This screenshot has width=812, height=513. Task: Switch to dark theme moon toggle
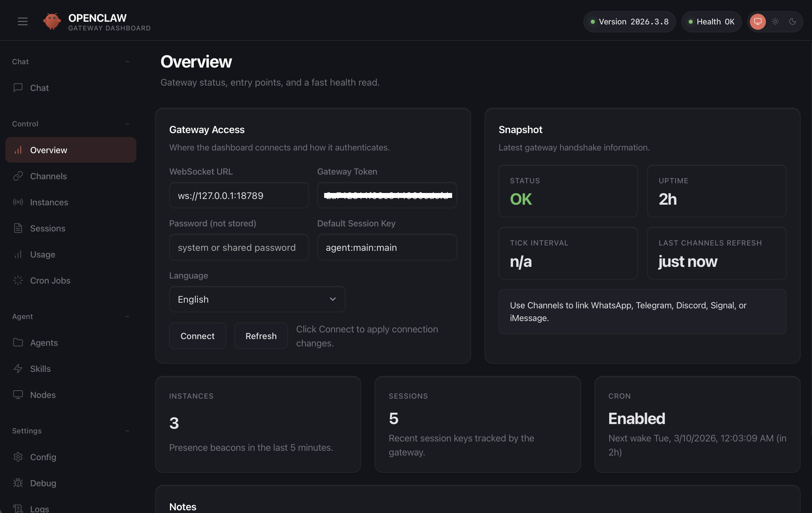[x=792, y=22]
